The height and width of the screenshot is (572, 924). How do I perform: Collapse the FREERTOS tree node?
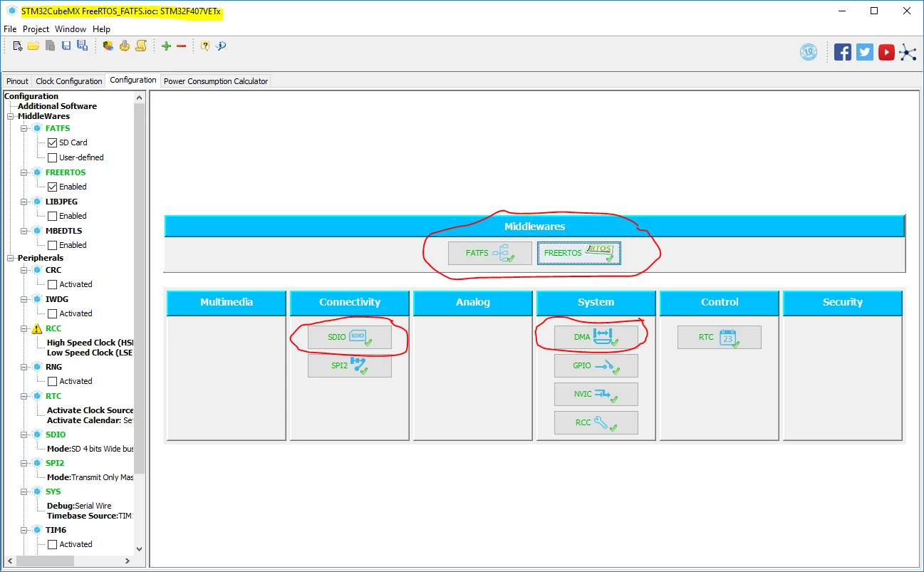click(x=24, y=172)
